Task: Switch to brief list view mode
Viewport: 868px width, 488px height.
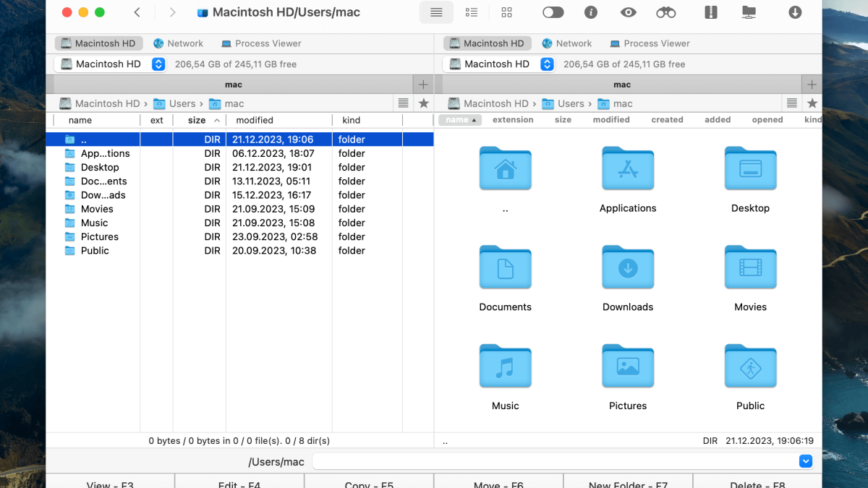Action: 472,12
